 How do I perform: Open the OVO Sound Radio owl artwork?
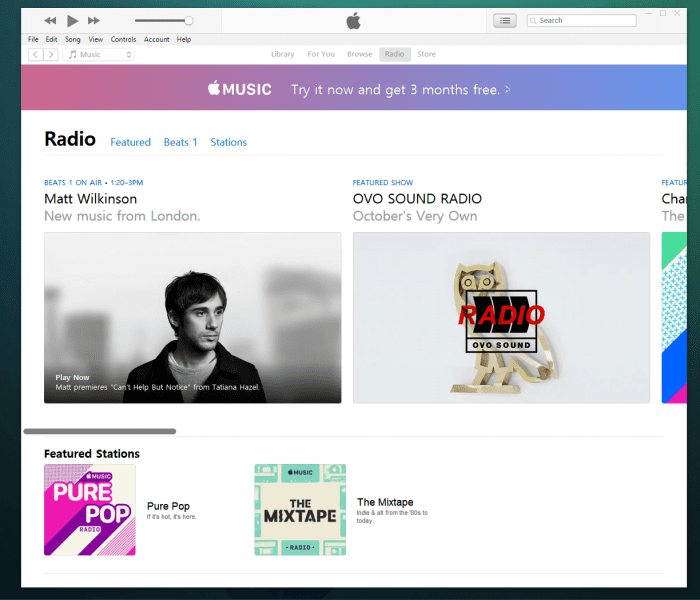tap(501, 317)
